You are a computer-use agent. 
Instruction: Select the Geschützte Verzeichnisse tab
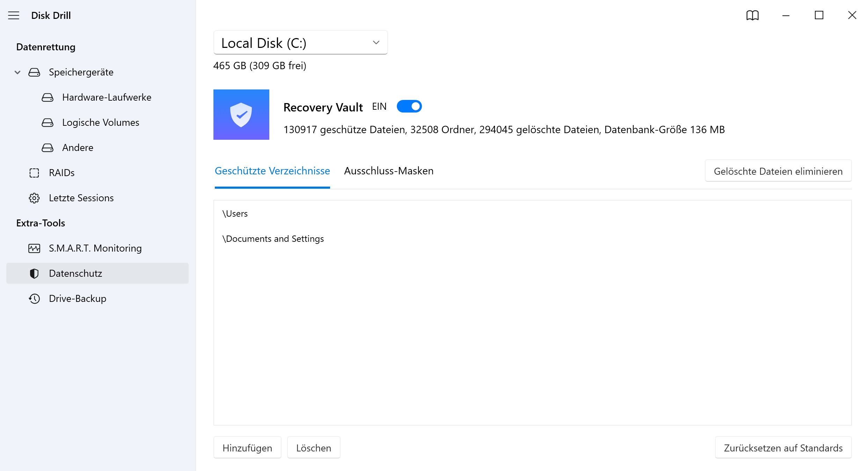pos(272,171)
